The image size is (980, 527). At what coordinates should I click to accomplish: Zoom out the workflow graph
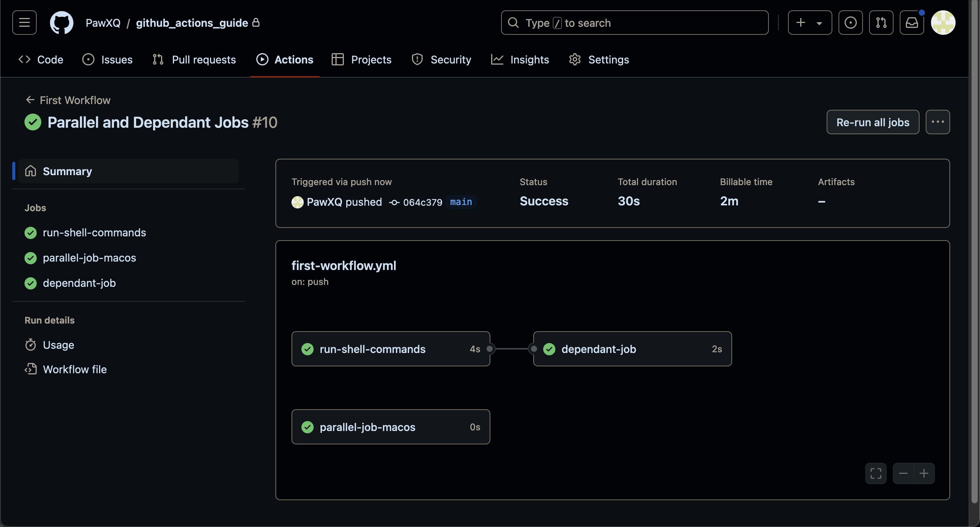(903, 473)
